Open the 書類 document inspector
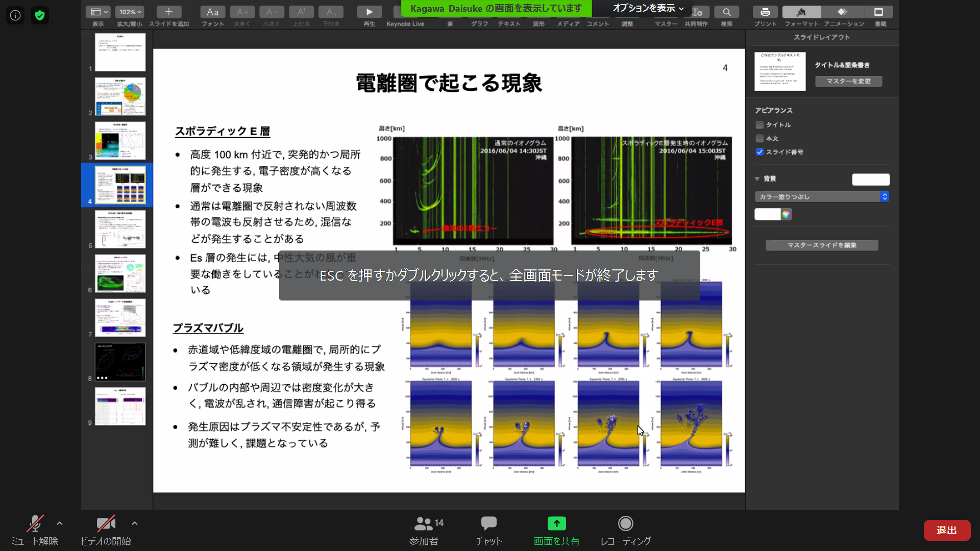Screen dimensions: 980x551 click(879, 12)
